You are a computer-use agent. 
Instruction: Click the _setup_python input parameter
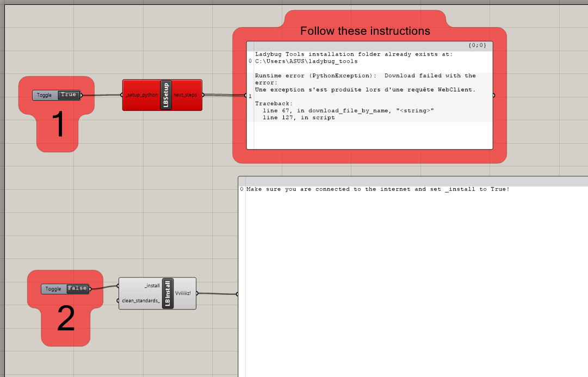[142, 95]
